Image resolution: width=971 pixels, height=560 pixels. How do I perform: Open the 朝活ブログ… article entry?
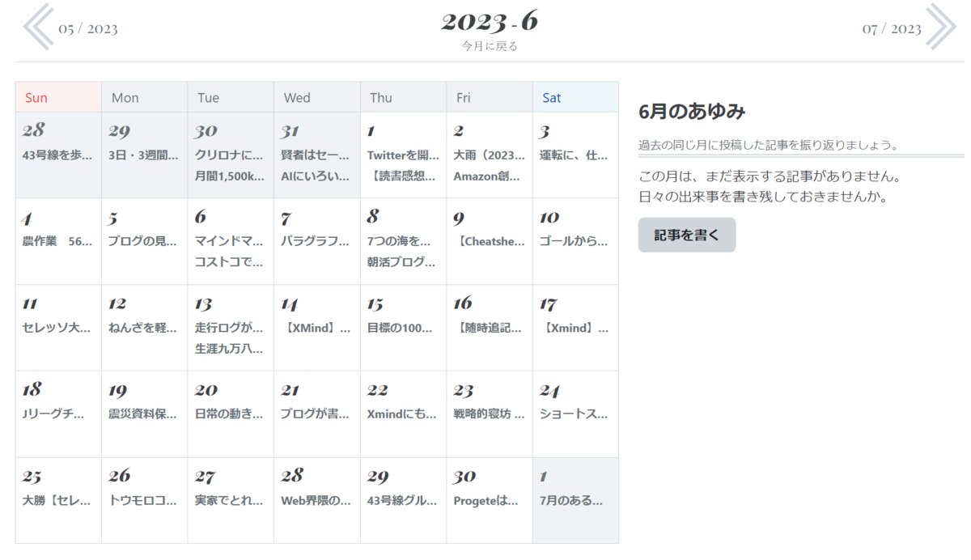(401, 262)
